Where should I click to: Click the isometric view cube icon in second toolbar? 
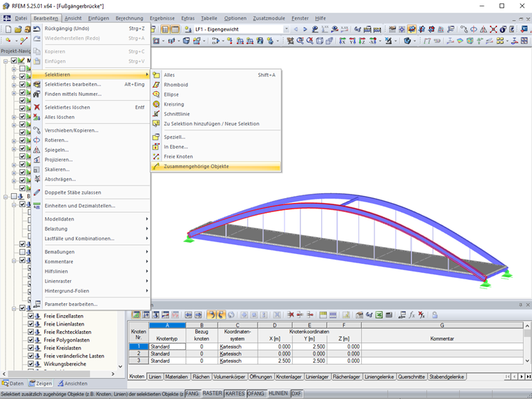pyautogui.click(x=320, y=41)
